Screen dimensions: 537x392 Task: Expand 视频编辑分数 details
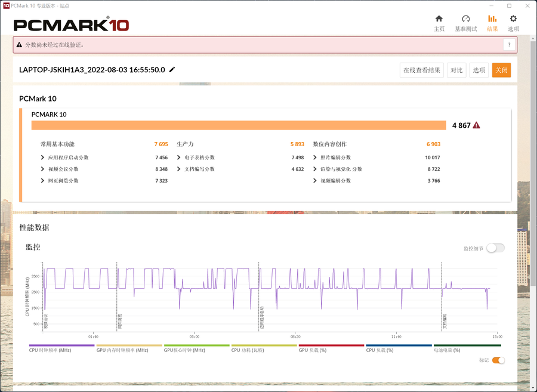(x=315, y=181)
